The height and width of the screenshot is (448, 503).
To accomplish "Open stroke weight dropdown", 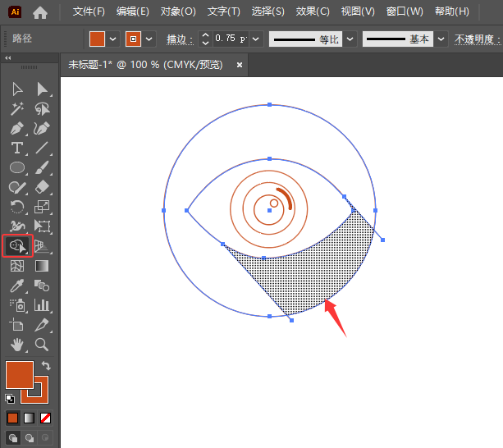I will pyautogui.click(x=256, y=39).
